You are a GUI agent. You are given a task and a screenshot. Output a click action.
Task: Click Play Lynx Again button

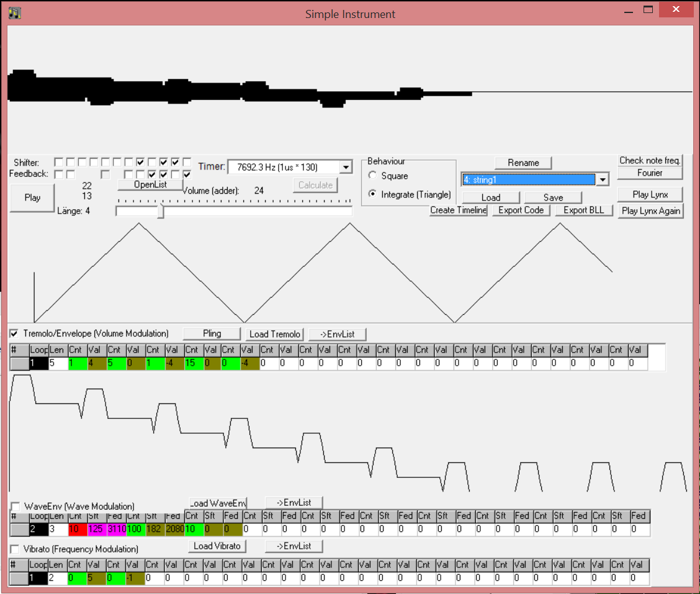click(x=650, y=211)
